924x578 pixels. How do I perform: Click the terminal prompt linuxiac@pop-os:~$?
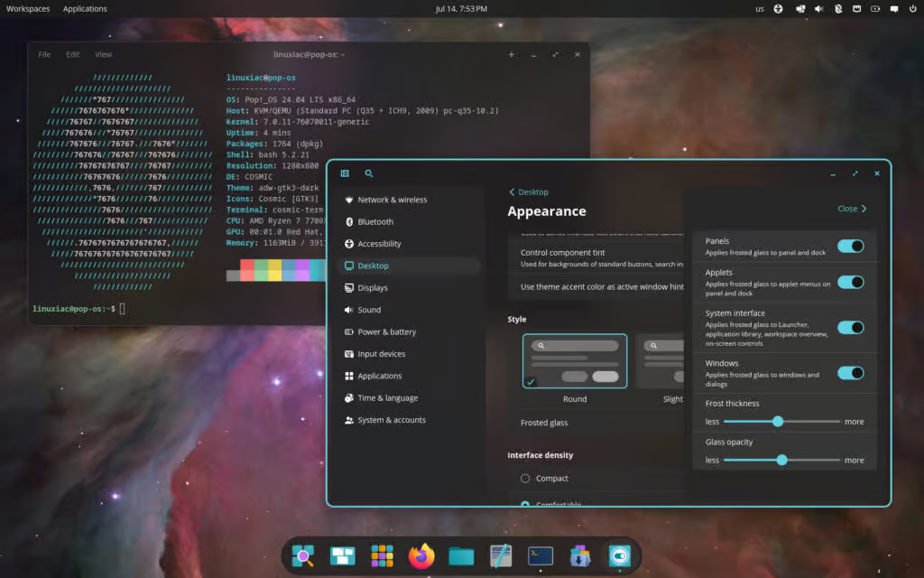click(x=74, y=309)
